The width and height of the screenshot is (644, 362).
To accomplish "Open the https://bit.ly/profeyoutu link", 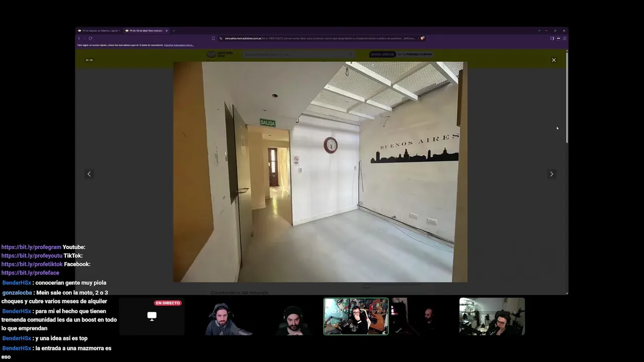I will (31, 256).
